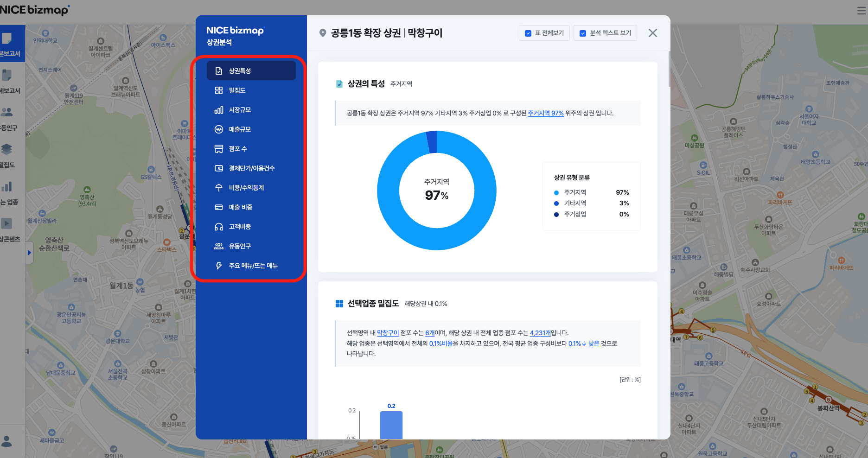This screenshot has width=868, height=458.
Task: Toggle the 분석 텍스트 보기 checkbox
Action: pos(583,33)
